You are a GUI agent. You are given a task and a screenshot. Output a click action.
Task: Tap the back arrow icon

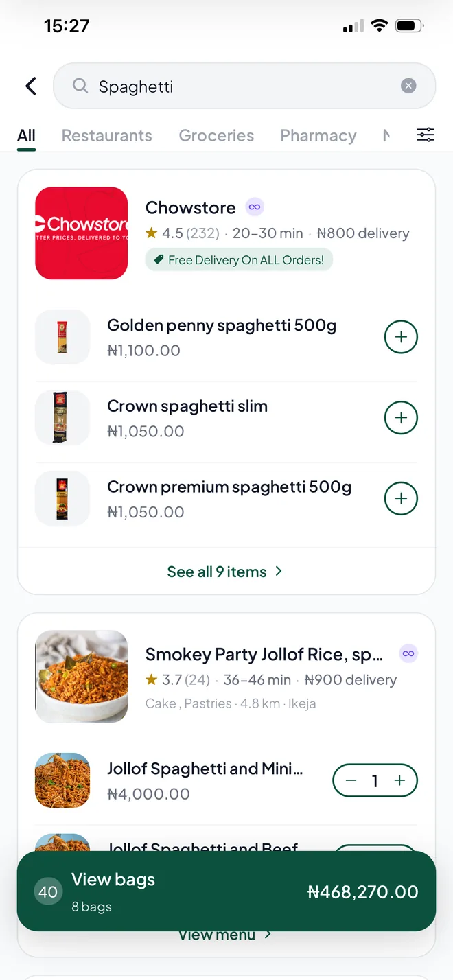[x=31, y=86]
